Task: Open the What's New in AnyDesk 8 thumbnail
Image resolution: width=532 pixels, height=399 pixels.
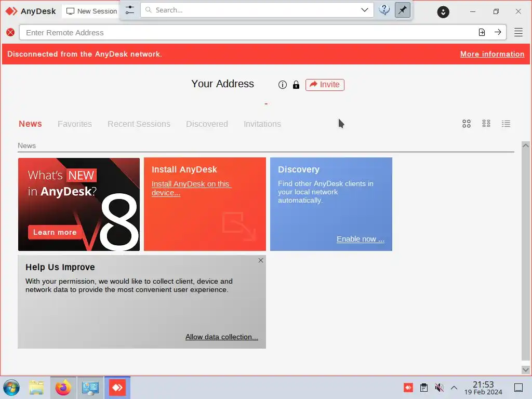Action: point(79,204)
